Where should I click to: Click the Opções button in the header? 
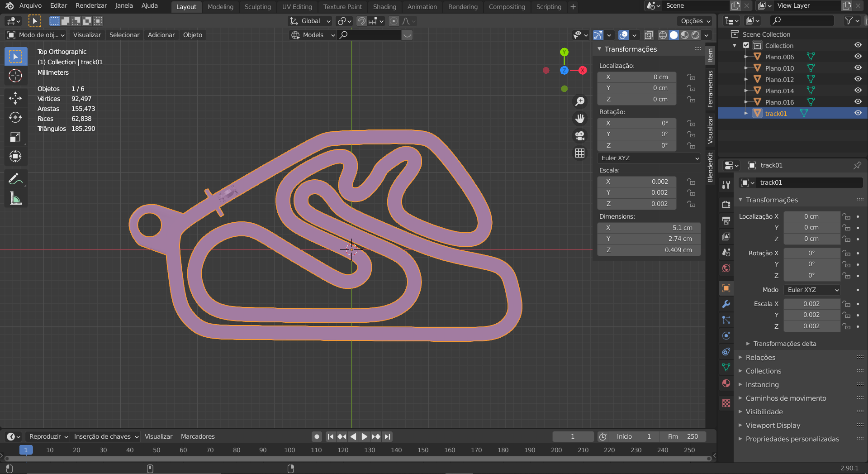(x=695, y=21)
